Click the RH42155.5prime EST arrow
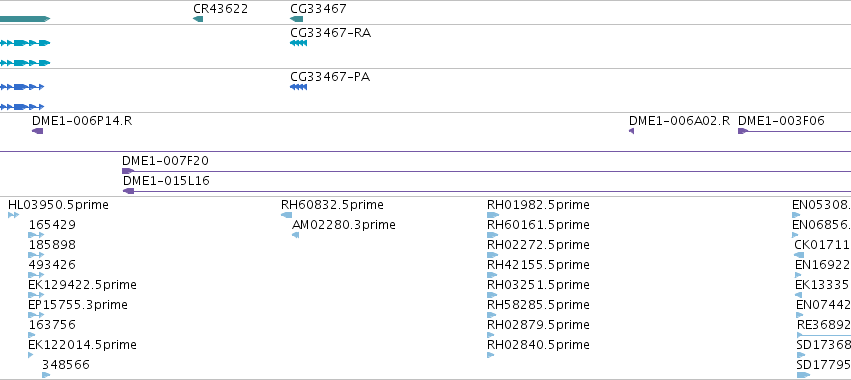Screen dimensions: 851x380 [491, 275]
